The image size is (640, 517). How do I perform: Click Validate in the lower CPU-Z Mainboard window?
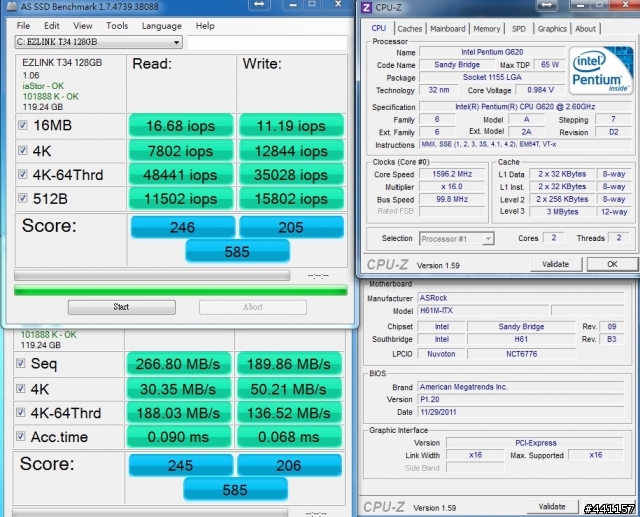(552, 506)
